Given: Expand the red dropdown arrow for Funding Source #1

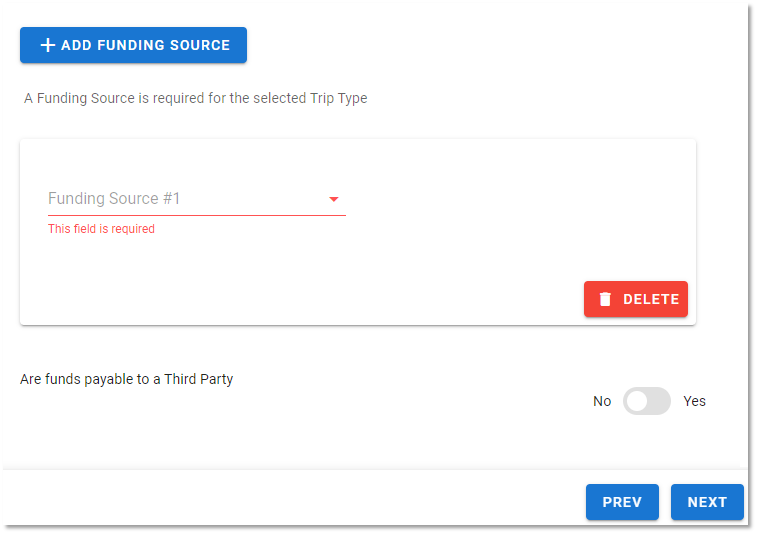Looking at the screenshot, I should [x=334, y=199].
